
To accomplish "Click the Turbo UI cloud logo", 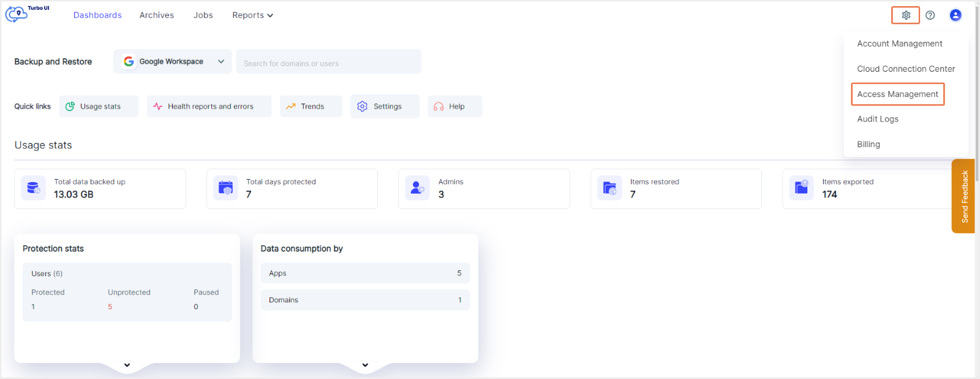I will pos(17,13).
